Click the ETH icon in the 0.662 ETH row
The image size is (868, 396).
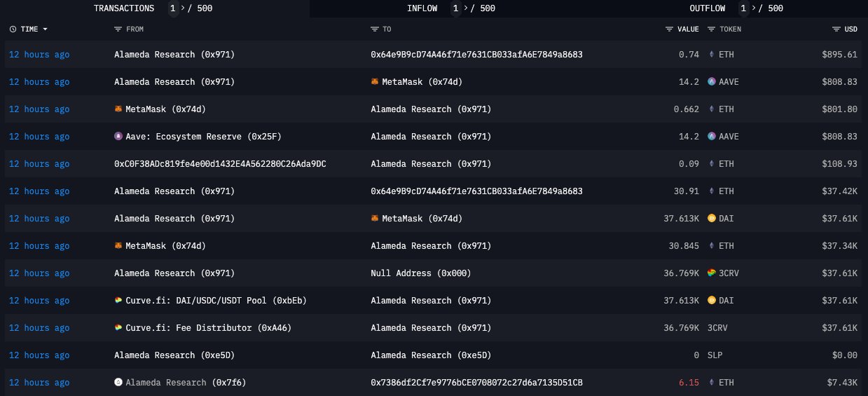pos(712,109)
